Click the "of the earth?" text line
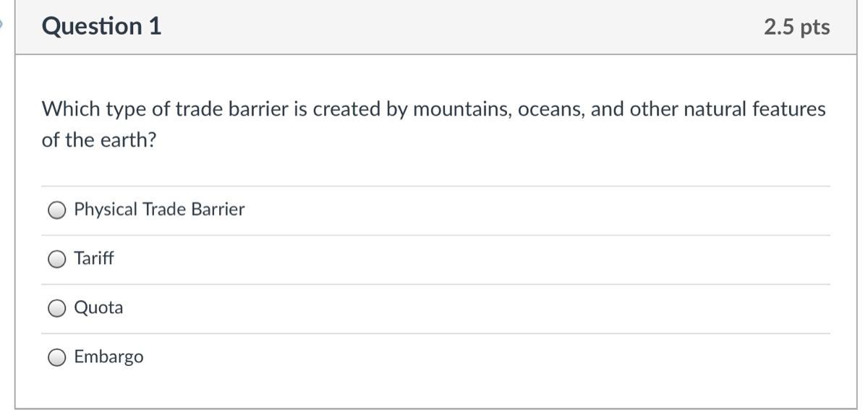This screenshot has height=410, width=868. (99, 140)
